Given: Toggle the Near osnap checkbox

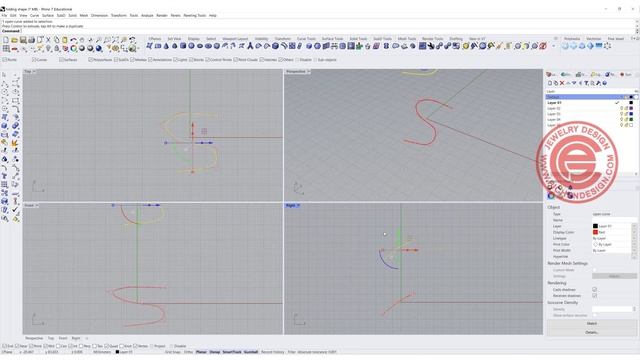Looking at the screenshot, I should [x=17, y=346].
